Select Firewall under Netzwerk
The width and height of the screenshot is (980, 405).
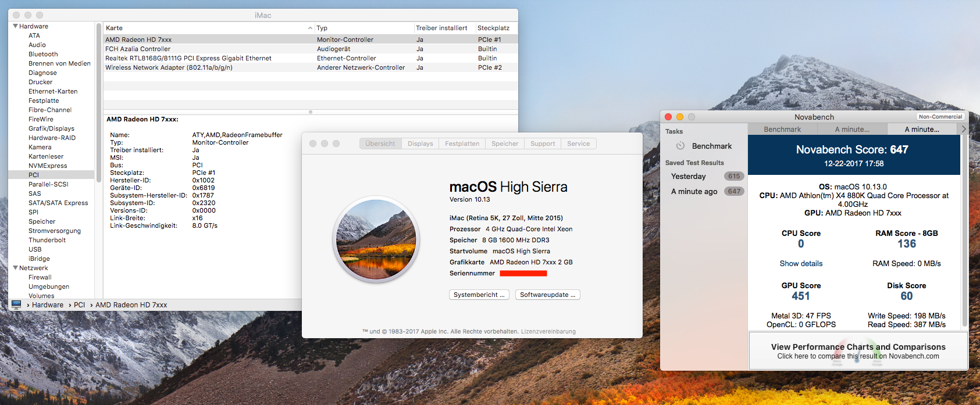click(x=40, y=277)
